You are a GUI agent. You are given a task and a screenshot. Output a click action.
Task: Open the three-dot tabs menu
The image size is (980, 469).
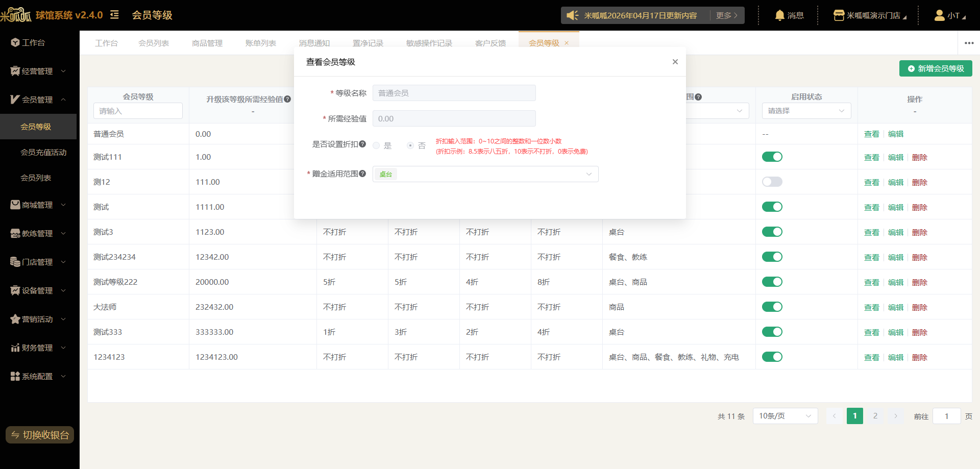point(969,43)
